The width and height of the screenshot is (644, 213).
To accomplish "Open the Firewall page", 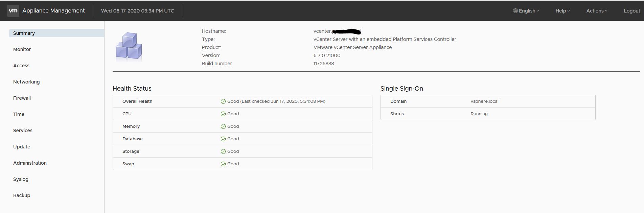I will coord(22,98).
